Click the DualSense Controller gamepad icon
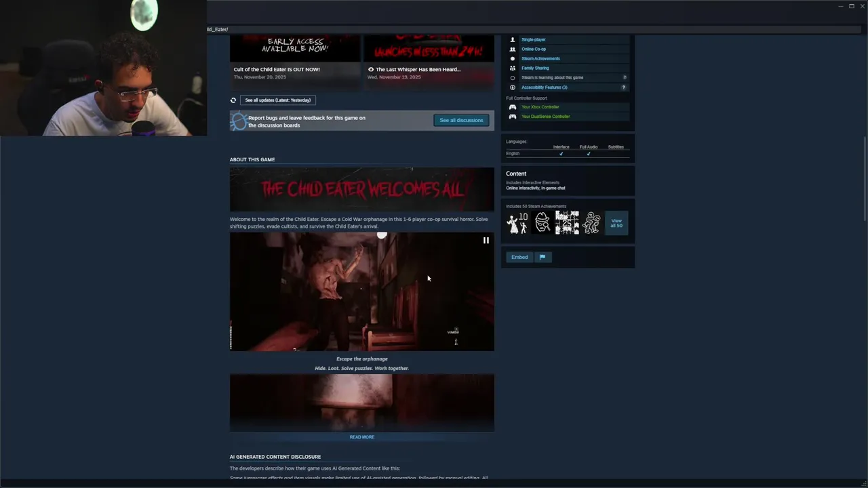Viewport: 868px width, 488px height. 513,117
